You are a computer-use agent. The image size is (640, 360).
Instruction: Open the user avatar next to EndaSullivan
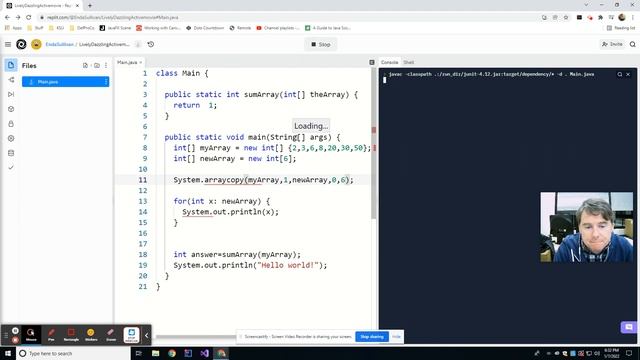[x=36, y=44]
